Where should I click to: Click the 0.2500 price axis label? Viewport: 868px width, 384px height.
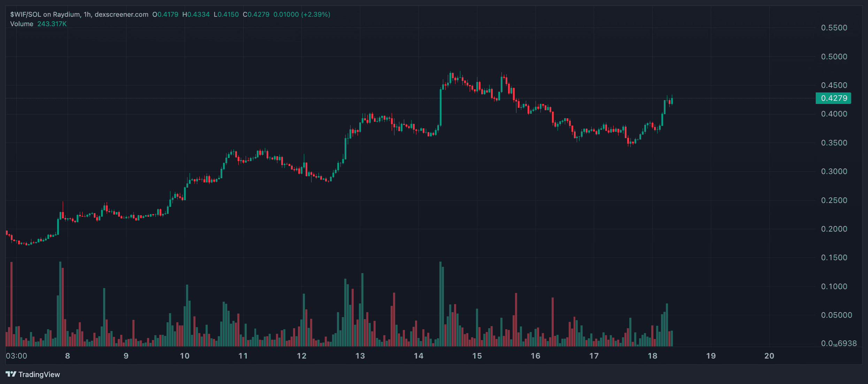[x=834, y=200]
